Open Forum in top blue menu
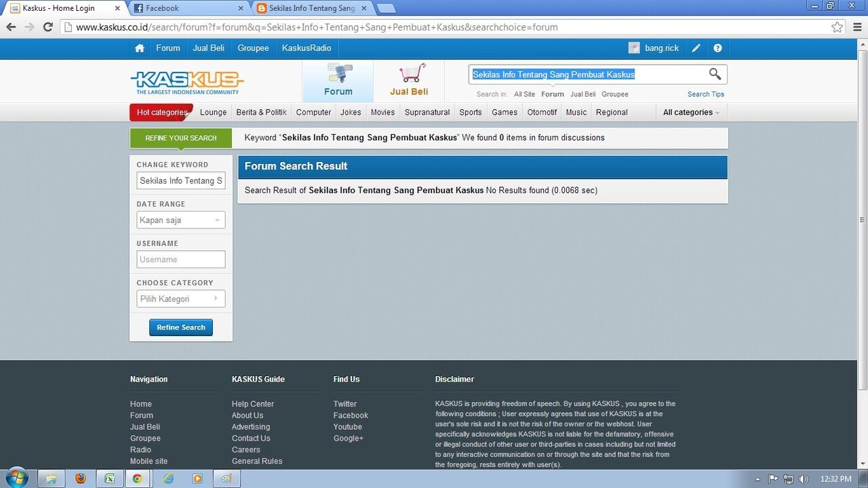The height and width of the screenshot is (488, 868). (x=167, y=48)
